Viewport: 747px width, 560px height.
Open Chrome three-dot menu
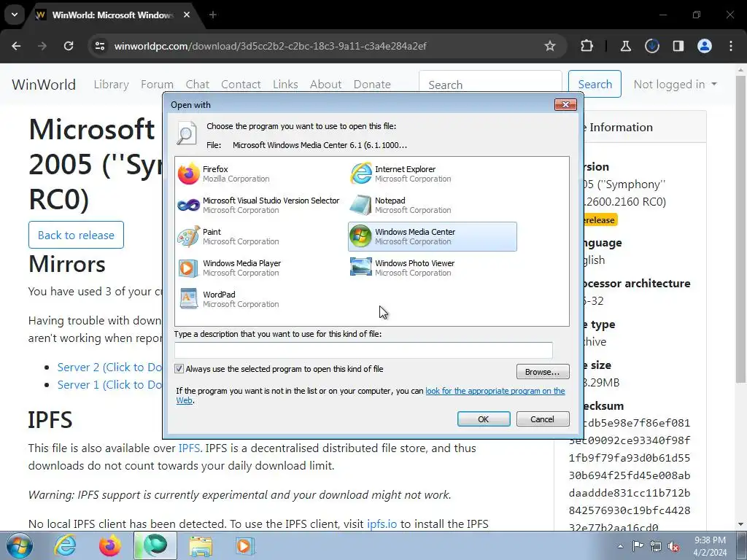click(731, 46)
